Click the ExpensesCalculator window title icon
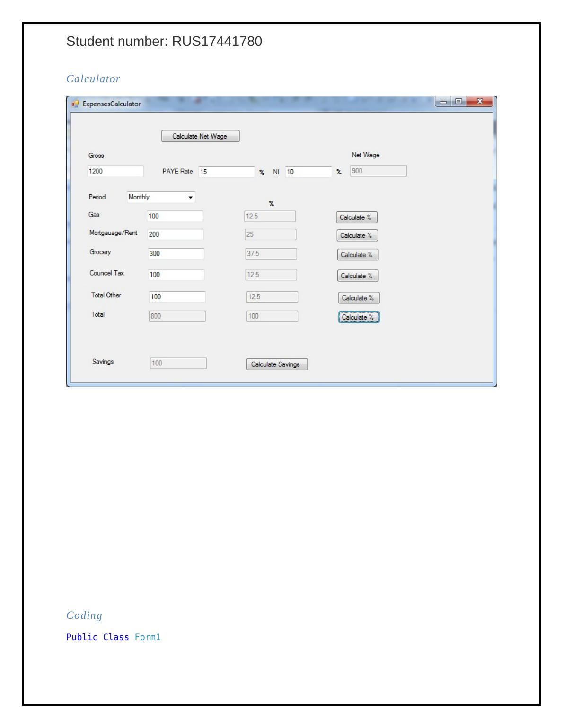 click(75, 104)
